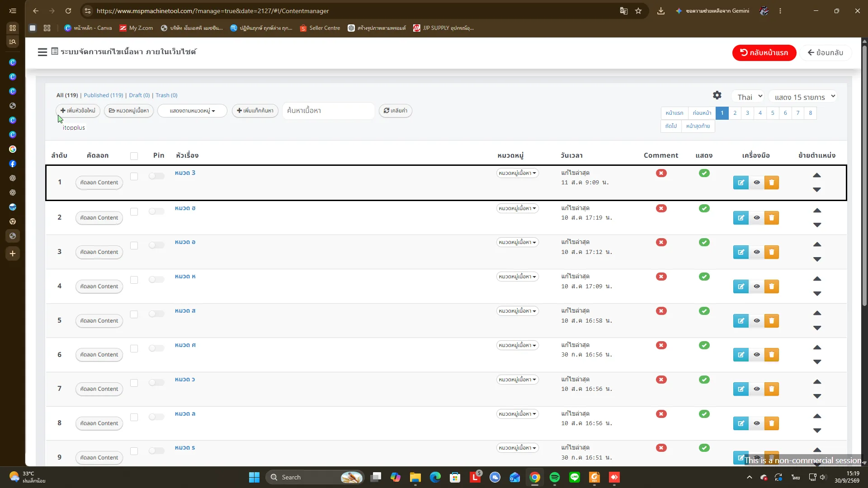The width and height of the screenshot is (868, 488).
Task: Move row 3 up with arrow
Action: (x=817, y=244)
